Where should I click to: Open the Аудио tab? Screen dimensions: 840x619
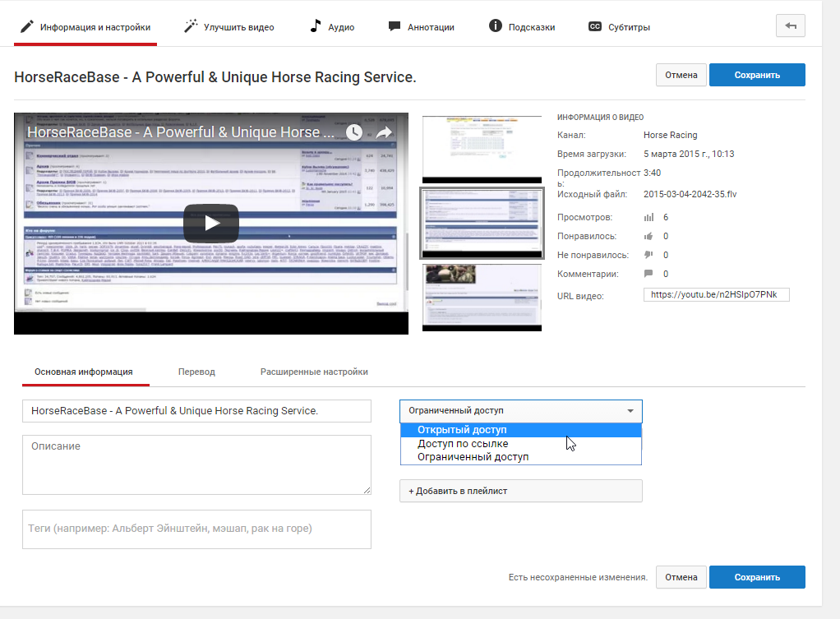point(333,27)
